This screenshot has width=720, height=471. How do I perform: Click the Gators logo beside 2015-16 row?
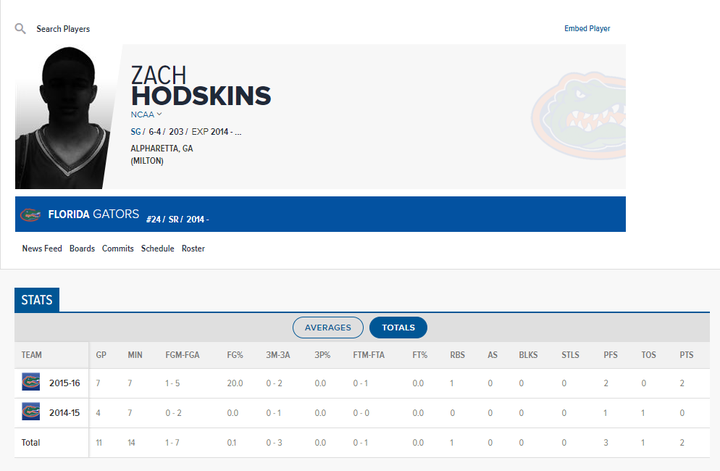point(31,382)
